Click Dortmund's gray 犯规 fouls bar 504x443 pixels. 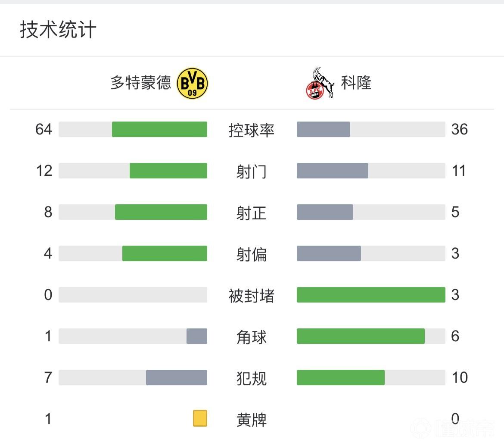pyautogui.click(x=176, y=377)
